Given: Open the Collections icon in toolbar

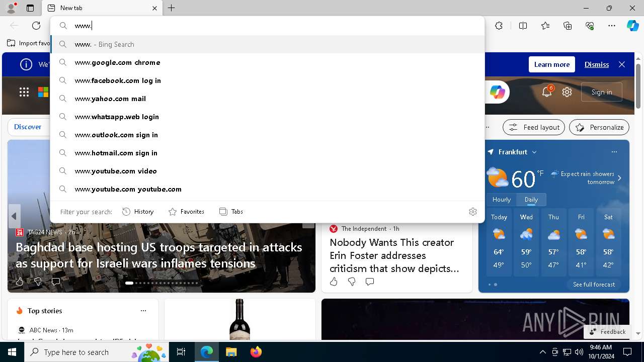Looking at the screenshot, I should point(568,26).
